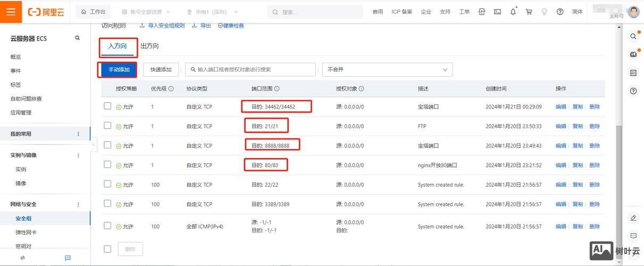Click the bottom 删除 bulk delete button

tap(130, 248)
